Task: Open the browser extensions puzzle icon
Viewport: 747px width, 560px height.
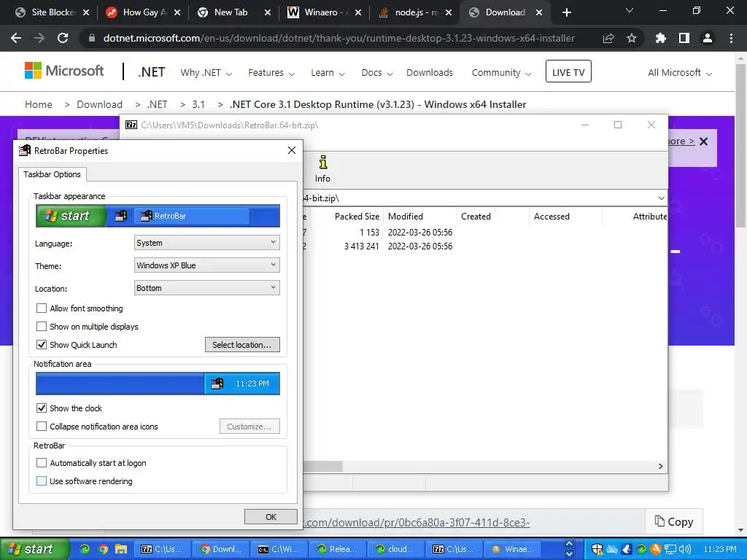Action: pos(661,38)
